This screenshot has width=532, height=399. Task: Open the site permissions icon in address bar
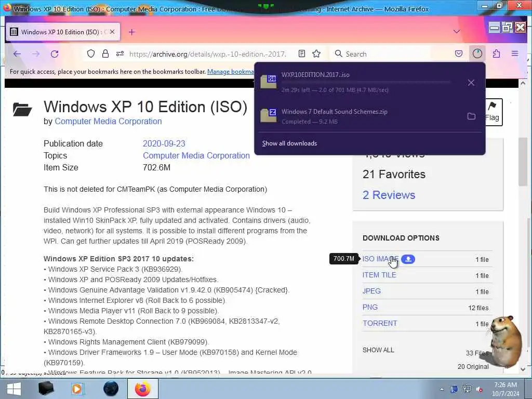(120, 54)
